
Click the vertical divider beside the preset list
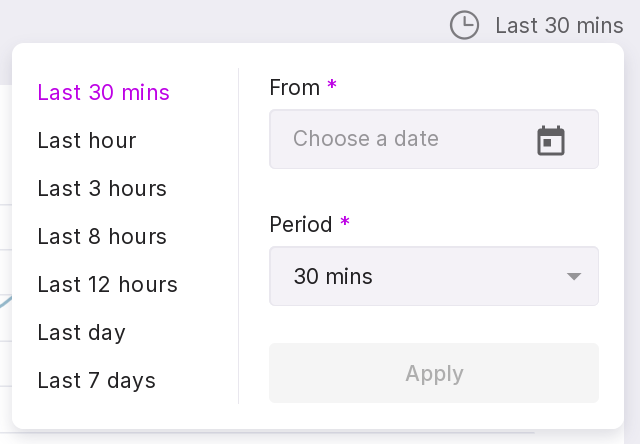238,236
